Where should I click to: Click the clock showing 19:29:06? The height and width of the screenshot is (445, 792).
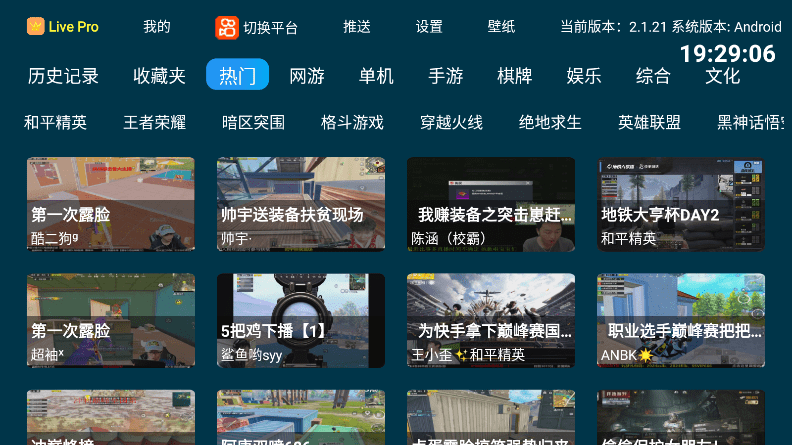click(727, 54)
